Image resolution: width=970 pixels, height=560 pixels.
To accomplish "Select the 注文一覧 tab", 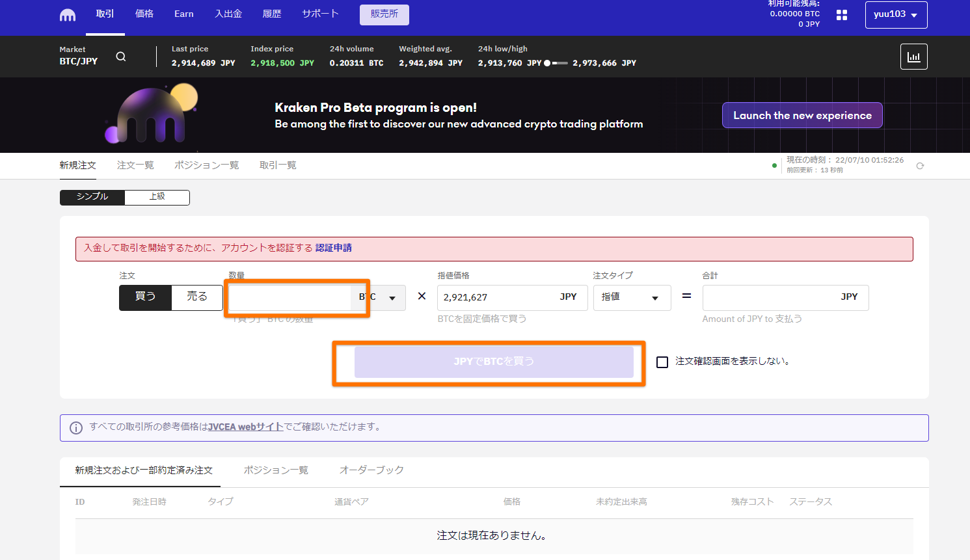I will pos(135,165).
